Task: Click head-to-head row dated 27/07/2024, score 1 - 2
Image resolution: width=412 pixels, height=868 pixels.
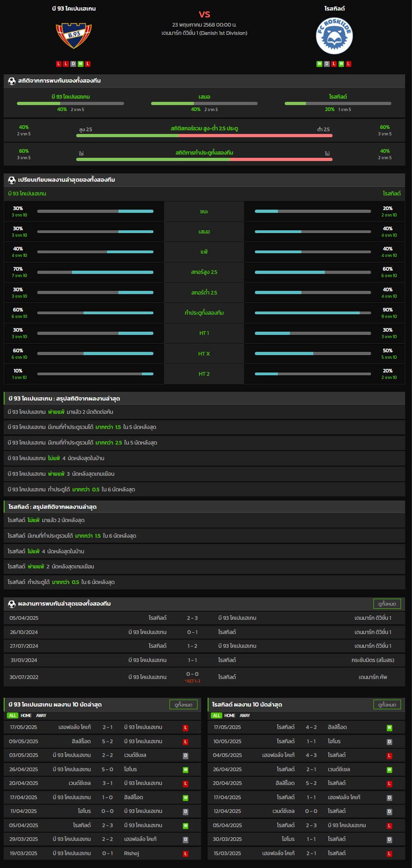Action: pos(204,646)
